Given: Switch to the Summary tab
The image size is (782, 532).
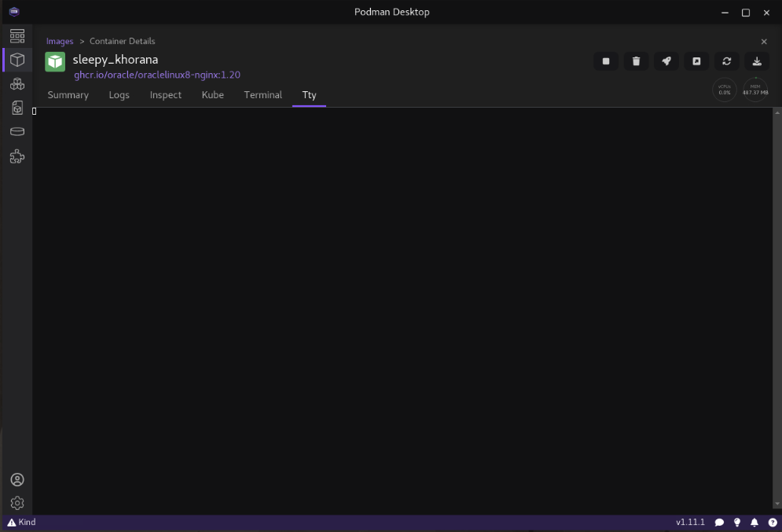Looking at the screenshot, I should [x=68, y=95].
